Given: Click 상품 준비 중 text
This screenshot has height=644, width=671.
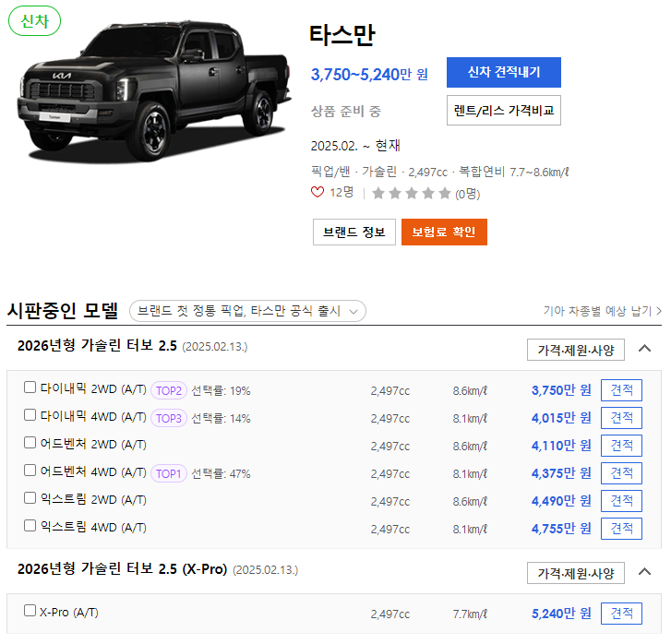Looking at the screenshot, I should (x=346, y=112).
